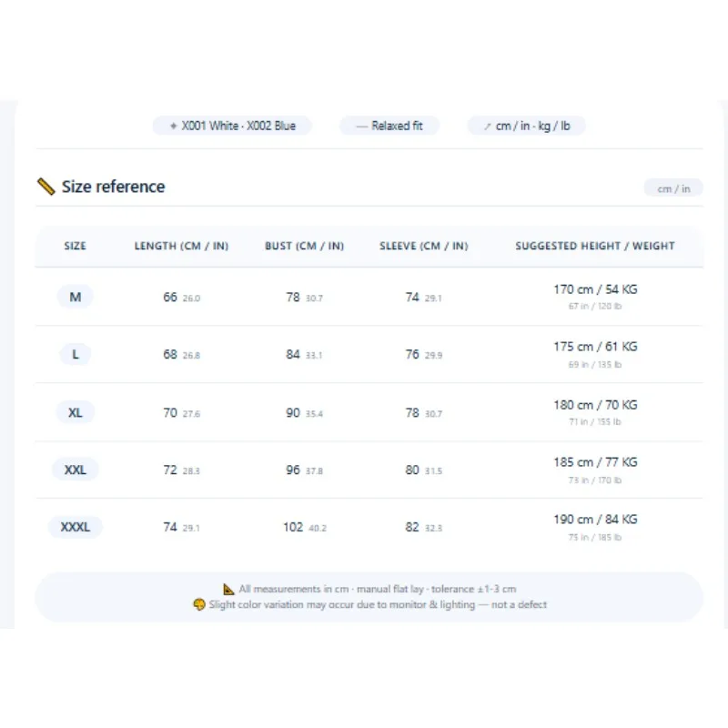Click the dash icon before Relaxed fit
728x728 pixels.
point(361,126)
